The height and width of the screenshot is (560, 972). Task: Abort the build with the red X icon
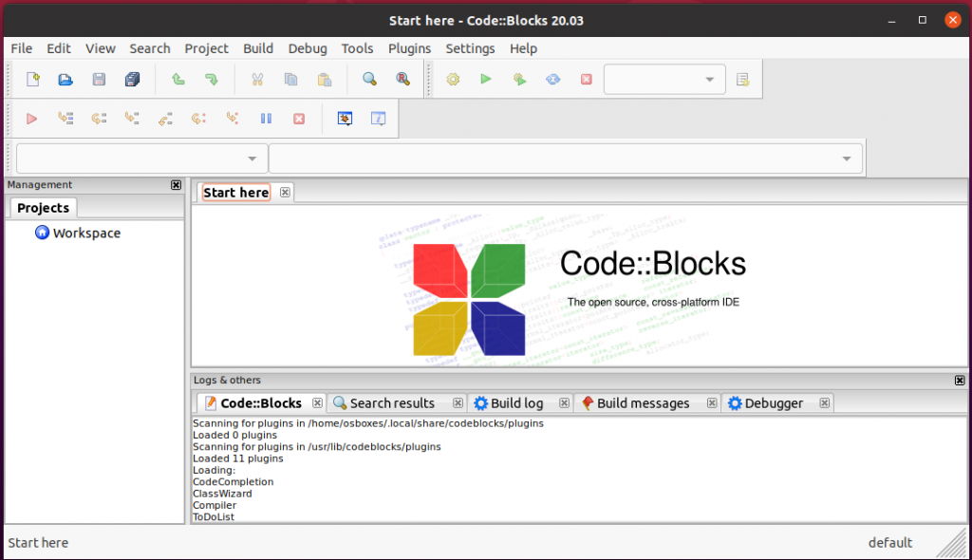point(587,80)
